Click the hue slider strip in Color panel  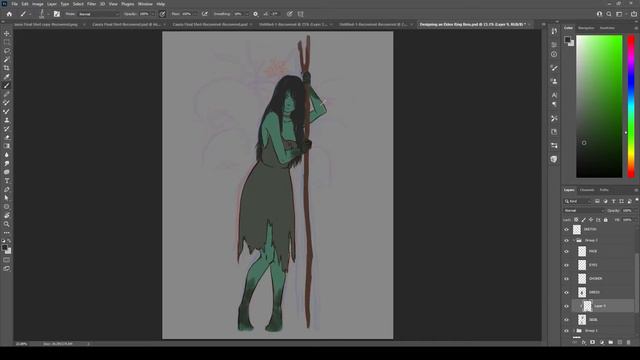pyautogui.click(x=631, y=106)
